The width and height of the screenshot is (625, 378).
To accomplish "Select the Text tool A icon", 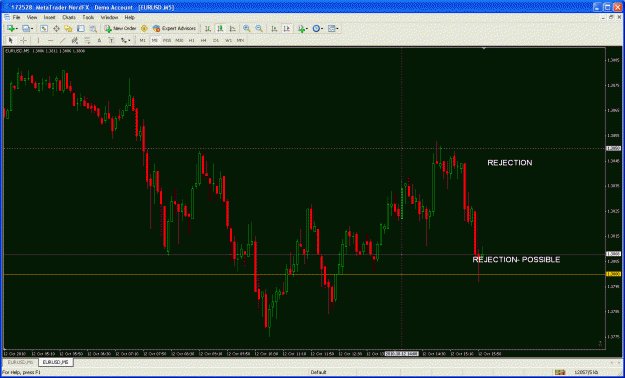I will tap(99, 40).
